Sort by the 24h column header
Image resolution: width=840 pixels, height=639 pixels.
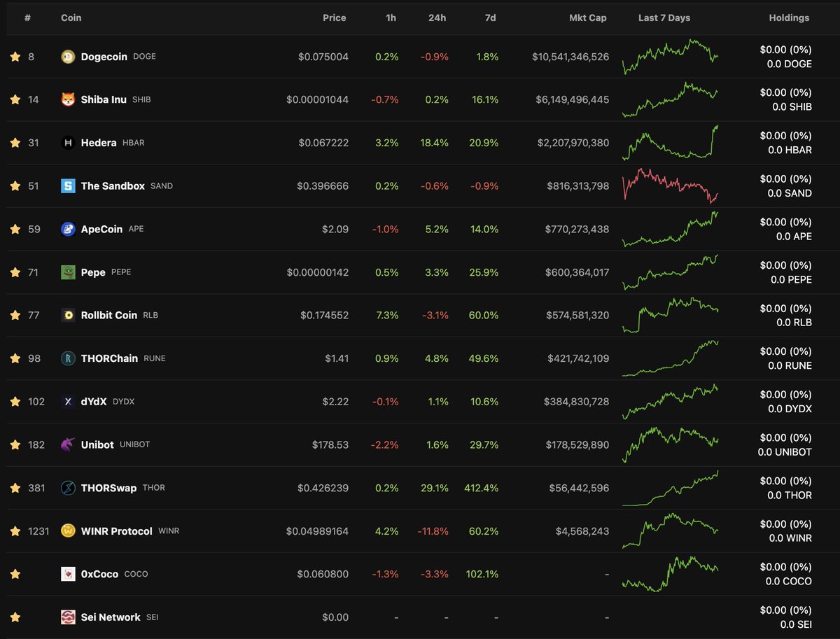pos(437,18)
